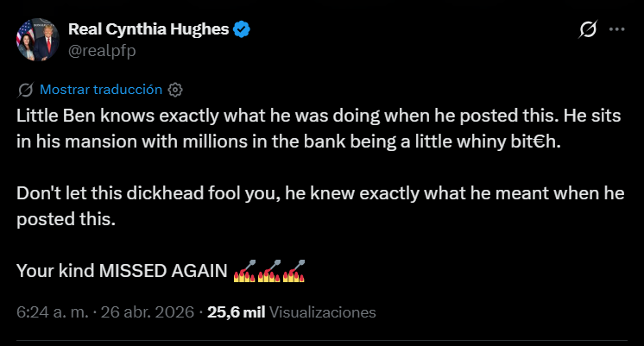Open translation settings gear icon
Screen dimensions: 644x346
(175, 89)
